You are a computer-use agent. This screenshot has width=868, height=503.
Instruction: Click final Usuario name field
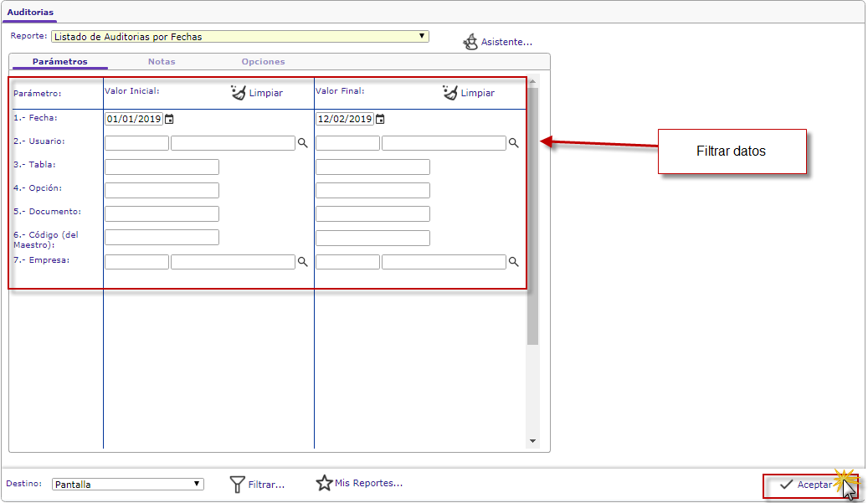[x=444, y=143]
